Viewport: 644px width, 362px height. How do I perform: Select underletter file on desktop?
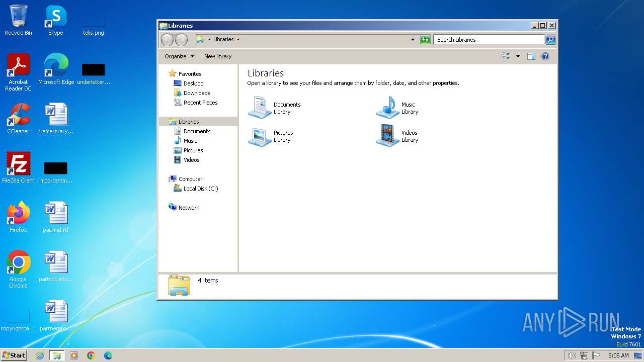[94, 73]
